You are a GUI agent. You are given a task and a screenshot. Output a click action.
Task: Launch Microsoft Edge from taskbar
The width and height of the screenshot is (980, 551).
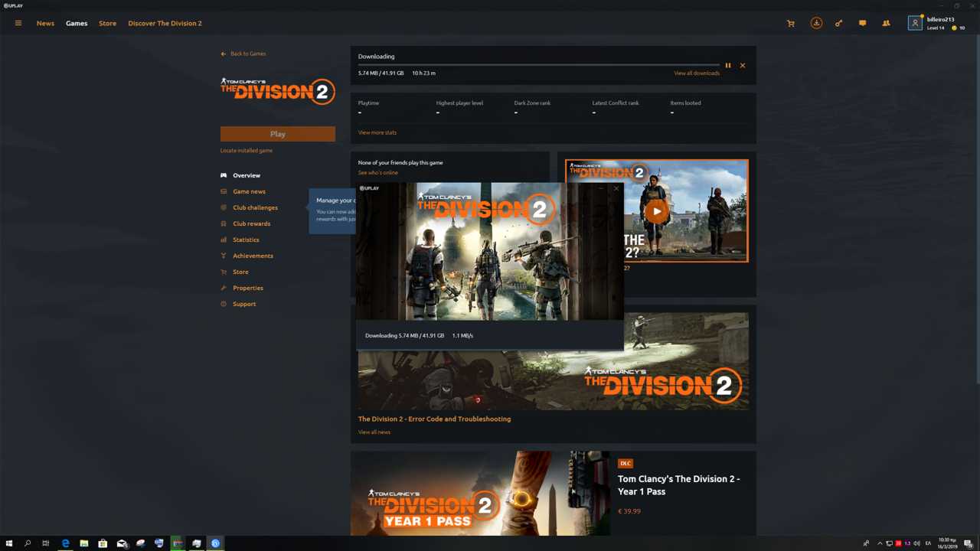[65, 543]
